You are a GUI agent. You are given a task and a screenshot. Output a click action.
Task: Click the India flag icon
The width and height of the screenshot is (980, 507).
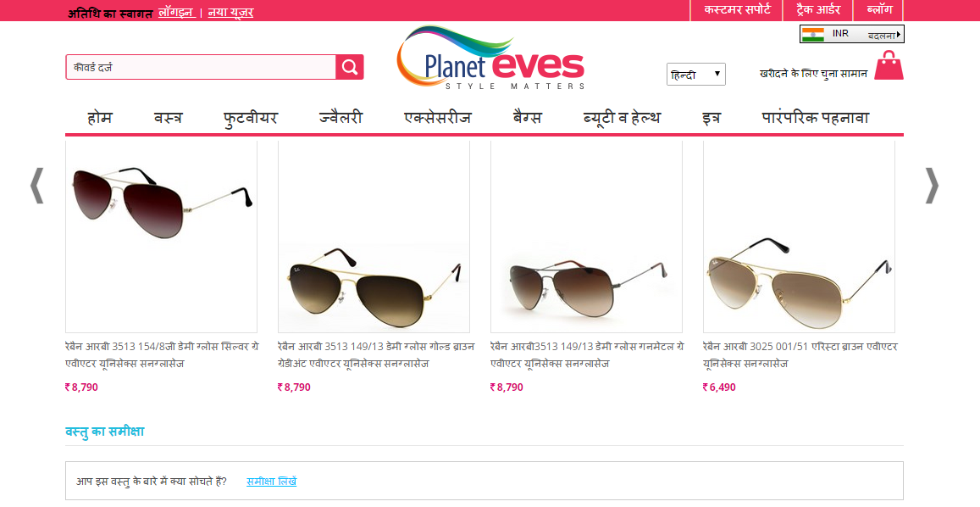click(812, 34)
